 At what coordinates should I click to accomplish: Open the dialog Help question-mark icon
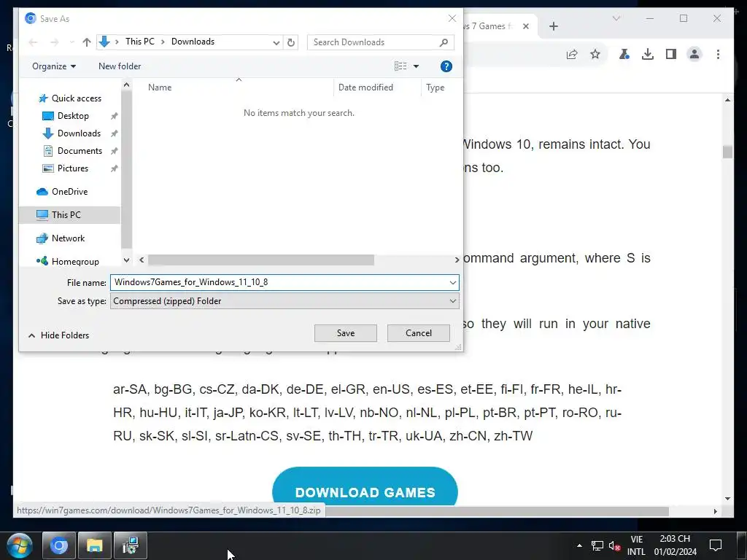pos(446,66)
